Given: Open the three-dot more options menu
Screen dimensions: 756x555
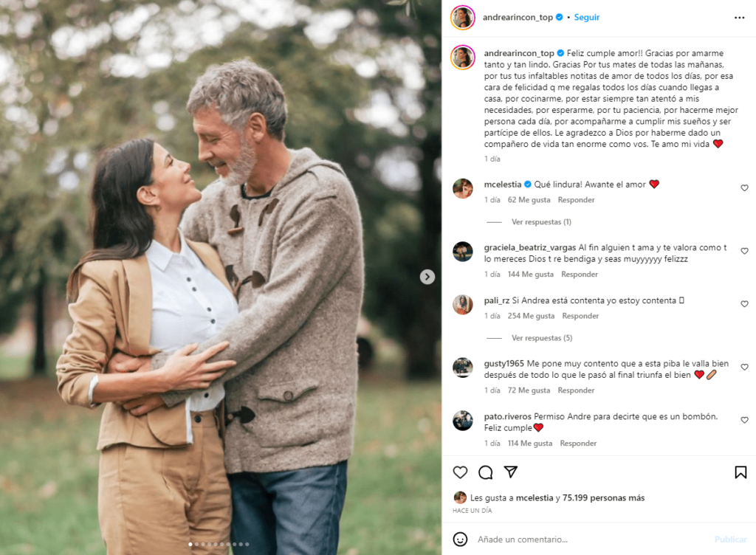Looking at the screenshot, I should (739, 18).
